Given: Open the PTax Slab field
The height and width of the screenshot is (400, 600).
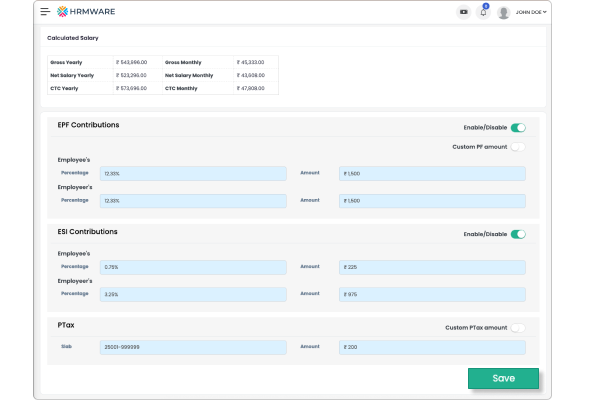Looking at the screenshot, I should coord(193,347).
